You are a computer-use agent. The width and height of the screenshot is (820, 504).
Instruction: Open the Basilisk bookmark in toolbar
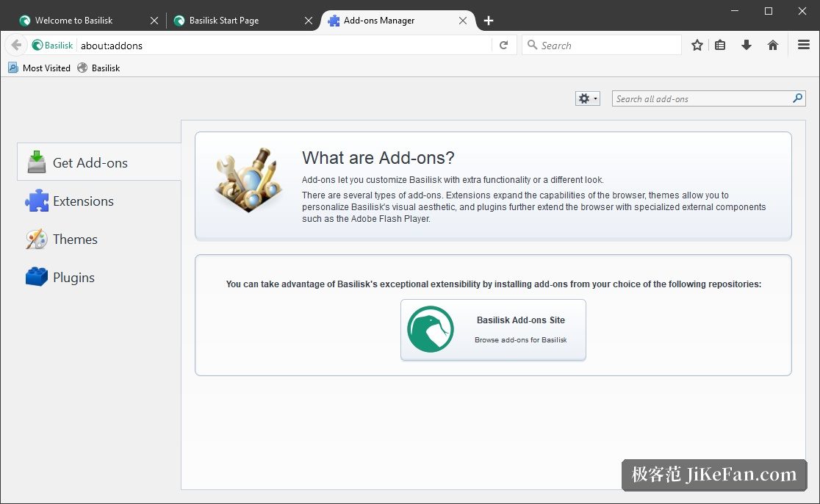pyautogui.click(x=99, y=68)
